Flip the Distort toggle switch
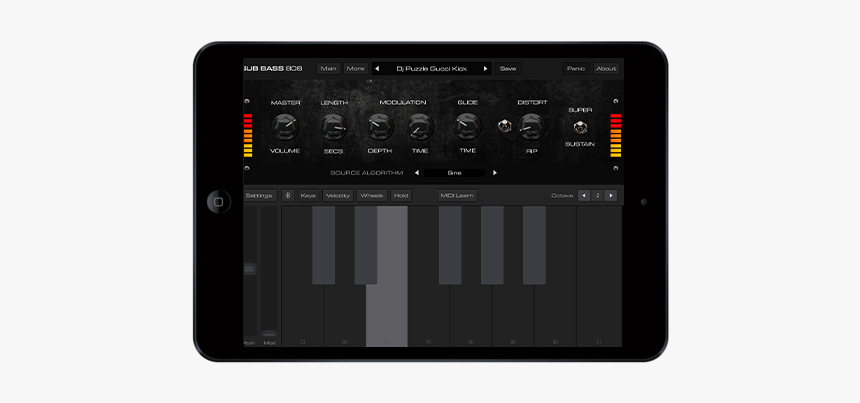860x403 pixels. point(504,126)
